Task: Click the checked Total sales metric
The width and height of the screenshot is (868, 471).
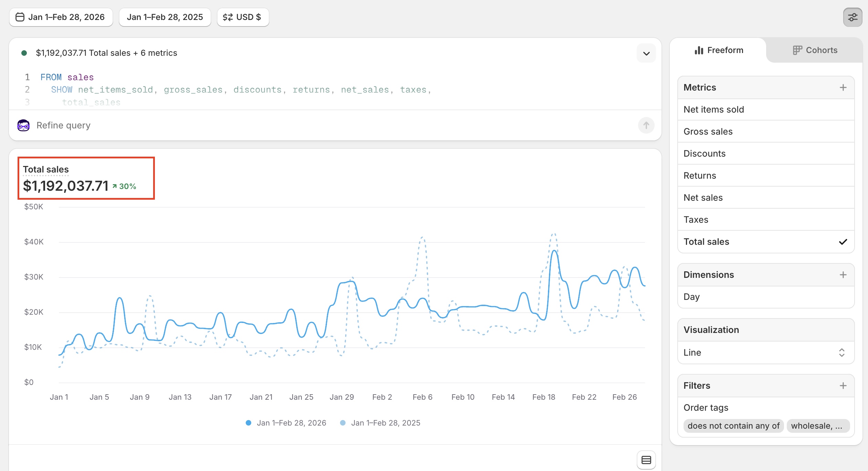Action: (766, 242)
